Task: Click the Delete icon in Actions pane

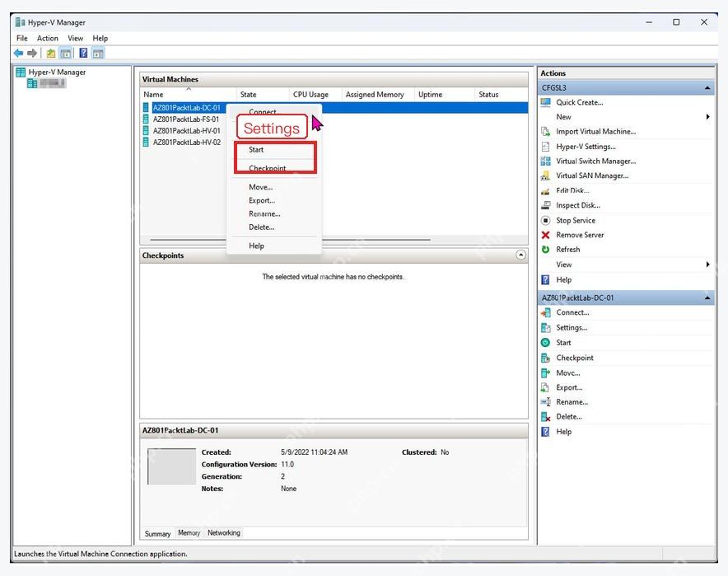Action: [x=546, y=417]
